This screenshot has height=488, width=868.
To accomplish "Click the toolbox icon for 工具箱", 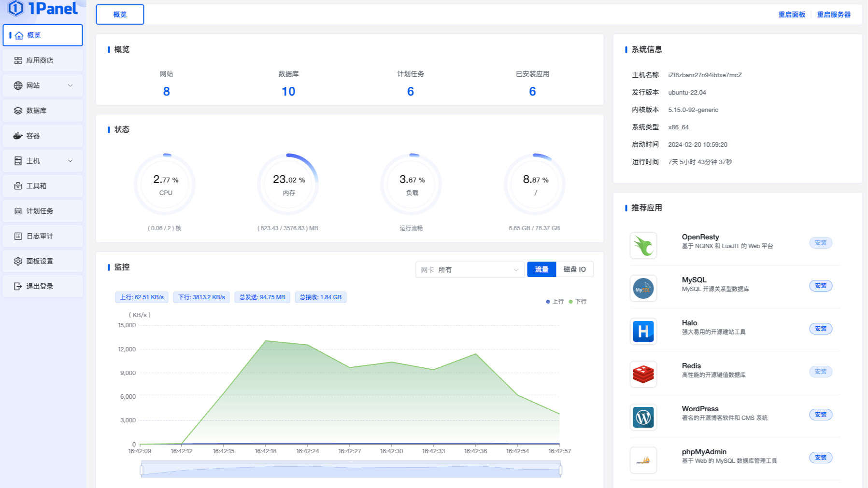I will pos(18,186).
